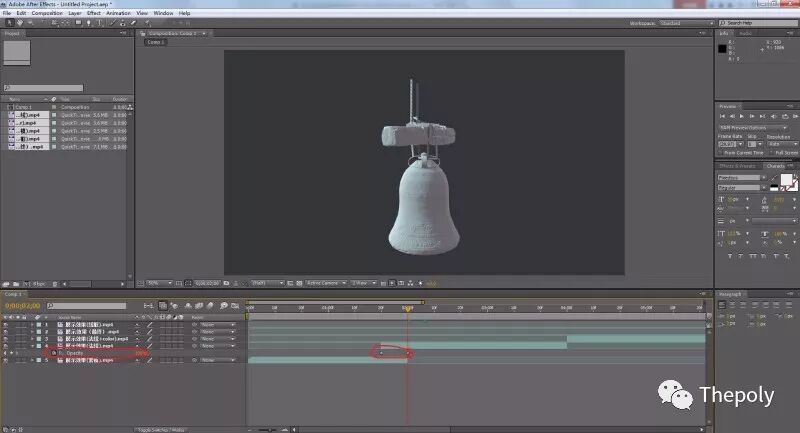The height and width of the screenshot is (433, 800).
Task: Select the Zoom tool in toolbar
Action: [x=30, y=23]
